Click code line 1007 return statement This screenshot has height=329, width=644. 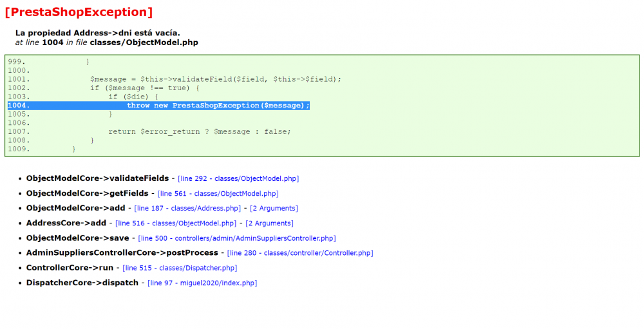tap(200, 132)
